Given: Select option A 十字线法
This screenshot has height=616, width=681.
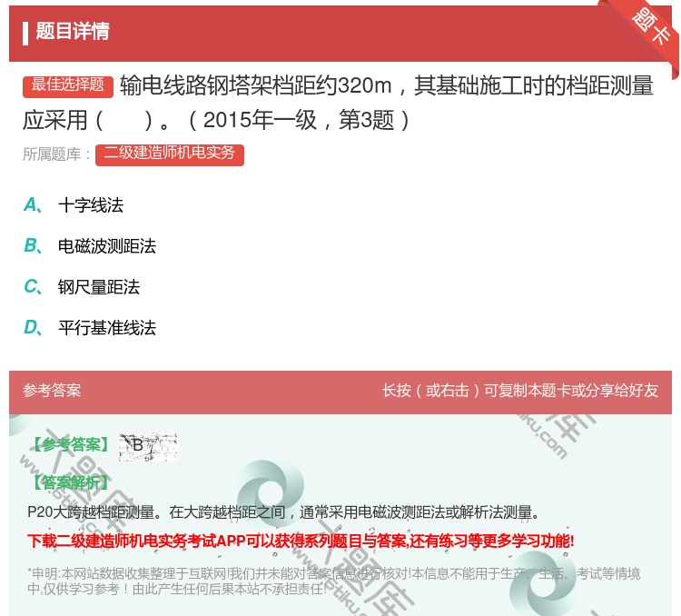Looking at the screenshot, I should pyautogui.click(x=74, y=205).
